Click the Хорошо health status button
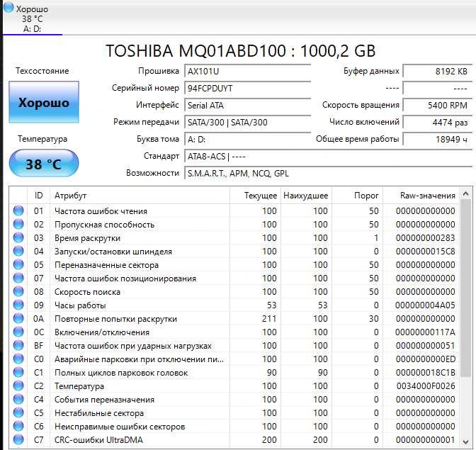Screen dimensions: 476x450 [44, 102]
